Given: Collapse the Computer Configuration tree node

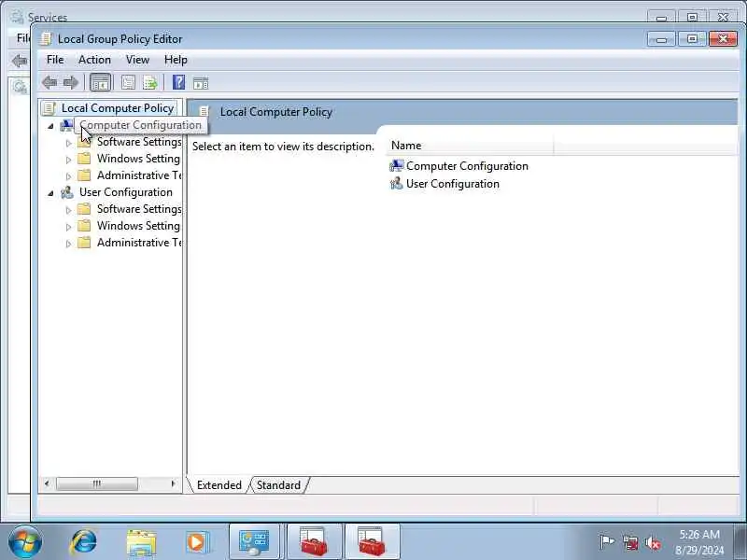Looking at the screenshot, I should [51, 126].
